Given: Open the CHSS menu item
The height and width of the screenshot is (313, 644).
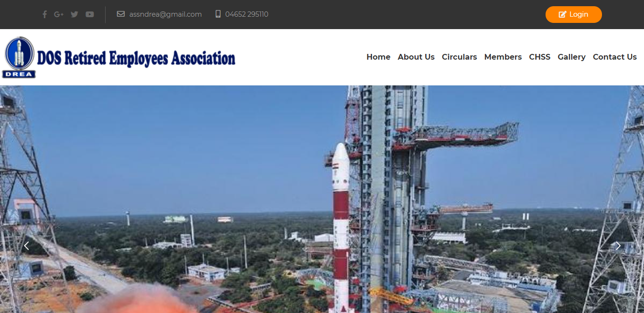Looking at the screenshot, I should (x=540, y=57).
